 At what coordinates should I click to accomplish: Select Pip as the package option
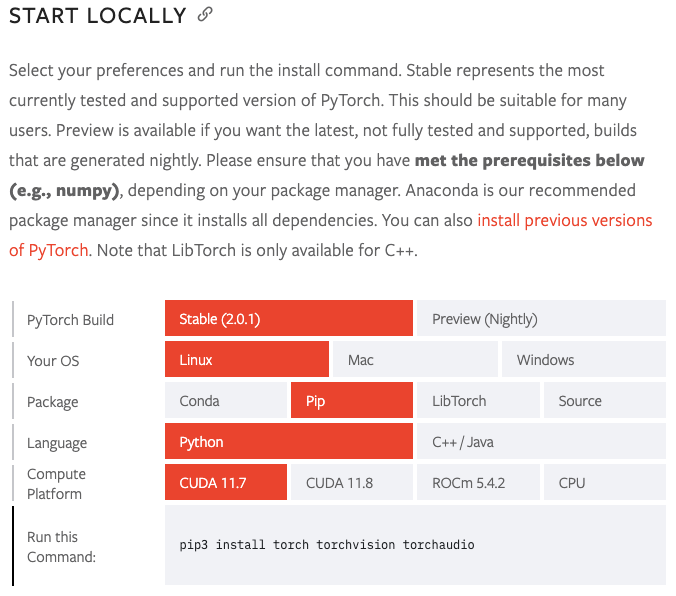point(351,401)
